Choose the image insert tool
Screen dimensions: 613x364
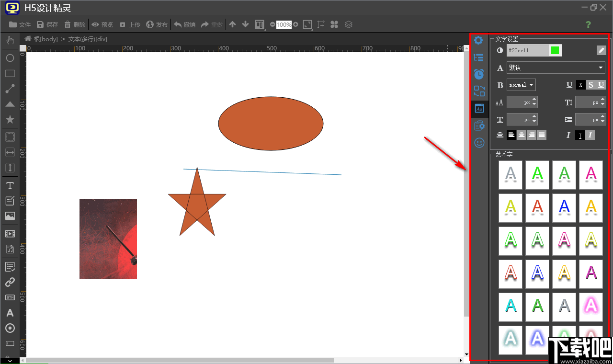10,216
